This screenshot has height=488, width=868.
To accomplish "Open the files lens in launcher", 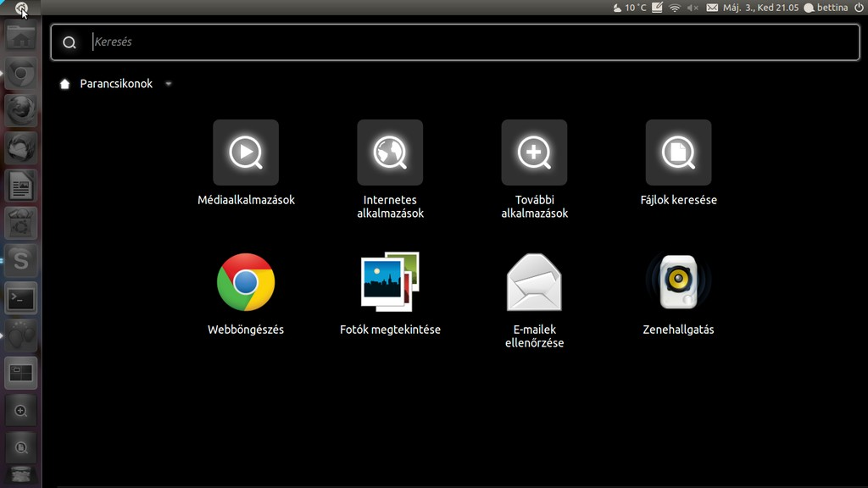I will point(21,447).
